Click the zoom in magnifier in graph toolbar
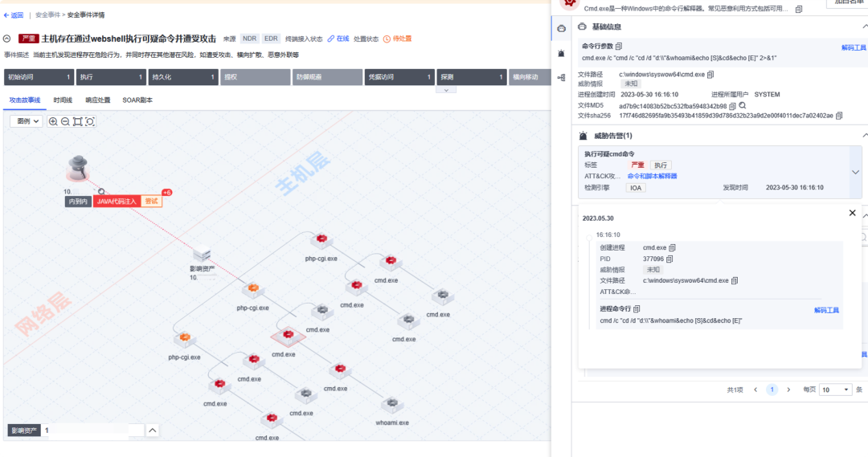This screenshot has height=457, width=868. pyautogui.click(x=53, y=121)
